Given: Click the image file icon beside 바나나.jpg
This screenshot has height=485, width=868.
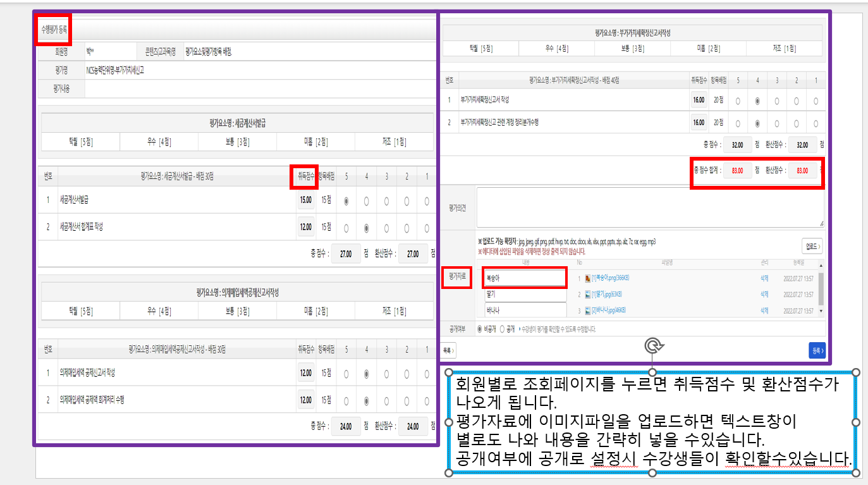Looking at the screenshot, I should pyautogui.click(x=587, y=310).
